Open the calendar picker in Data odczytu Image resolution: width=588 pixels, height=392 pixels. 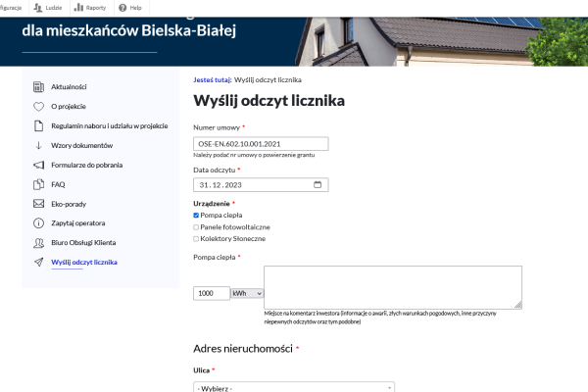[318, 184]
